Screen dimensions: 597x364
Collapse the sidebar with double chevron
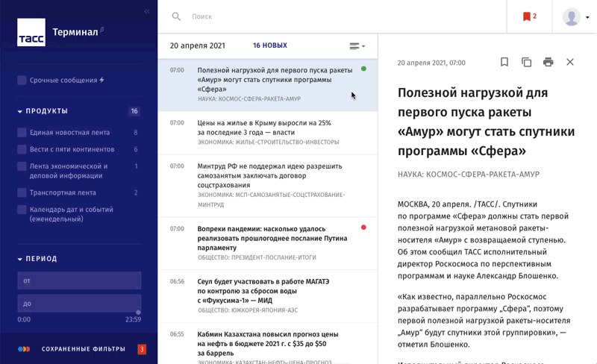coord(147,12)
